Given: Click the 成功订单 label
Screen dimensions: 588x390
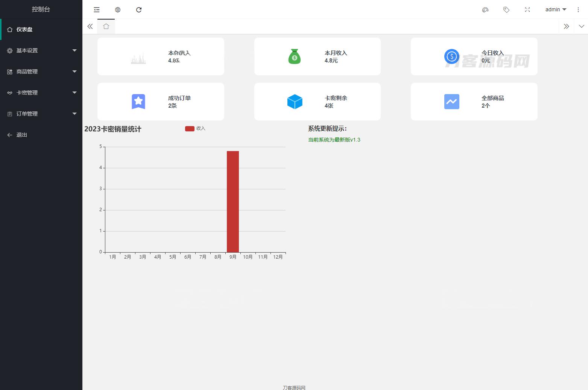Looking at the screenshot, I should [179, 98].
